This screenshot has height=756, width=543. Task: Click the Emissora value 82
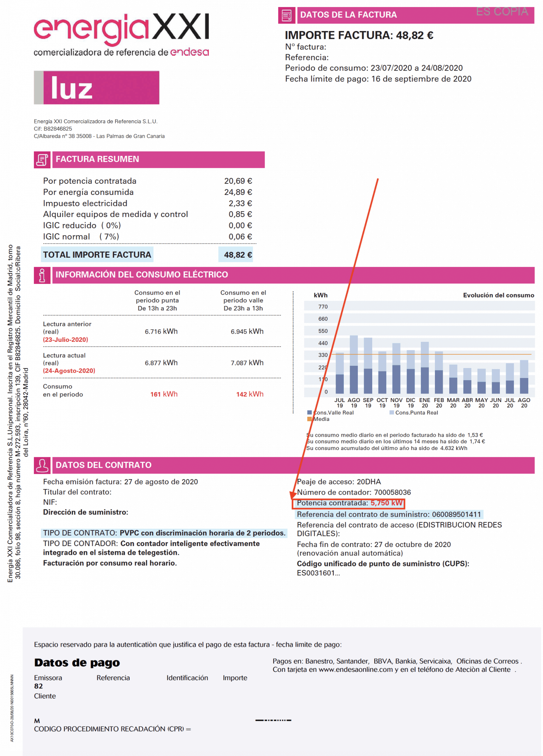pyautogui.click(x=38, y=686)
